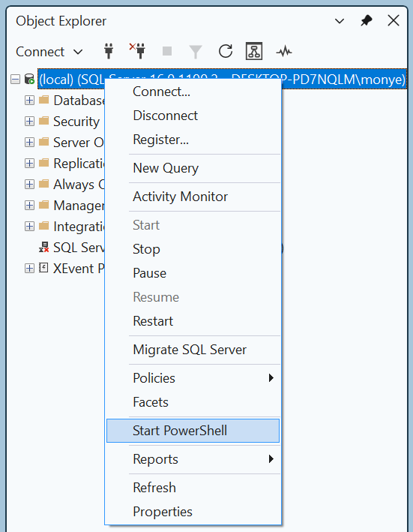This screenshot has height=532, width=413.
Task: Select the Security tree item label
Action: (x=76, y=122)
